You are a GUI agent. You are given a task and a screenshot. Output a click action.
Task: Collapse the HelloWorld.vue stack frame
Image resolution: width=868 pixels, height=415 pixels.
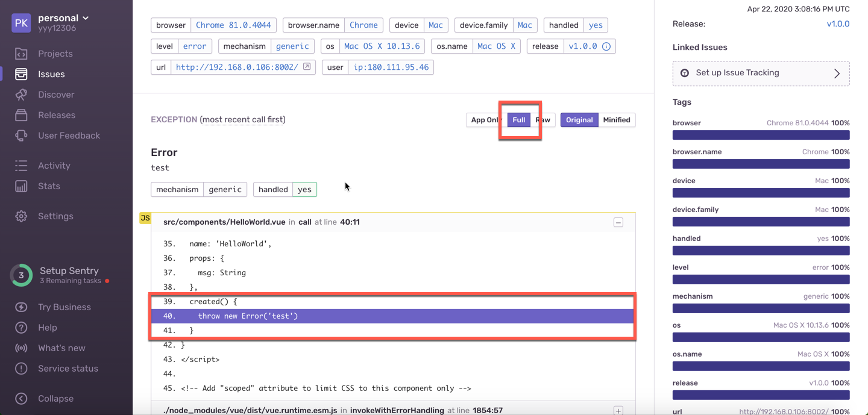tap(618, 222)
